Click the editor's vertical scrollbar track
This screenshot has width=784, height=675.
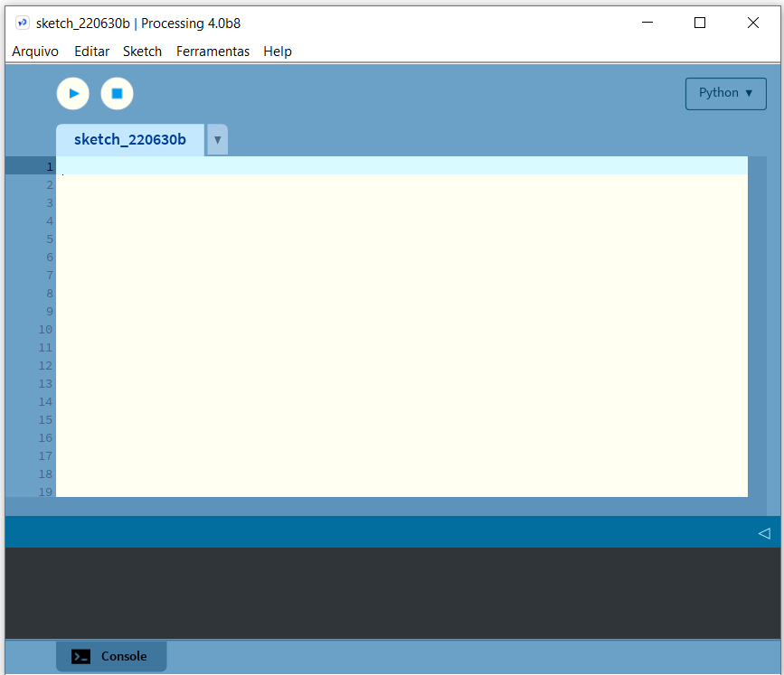757,326
